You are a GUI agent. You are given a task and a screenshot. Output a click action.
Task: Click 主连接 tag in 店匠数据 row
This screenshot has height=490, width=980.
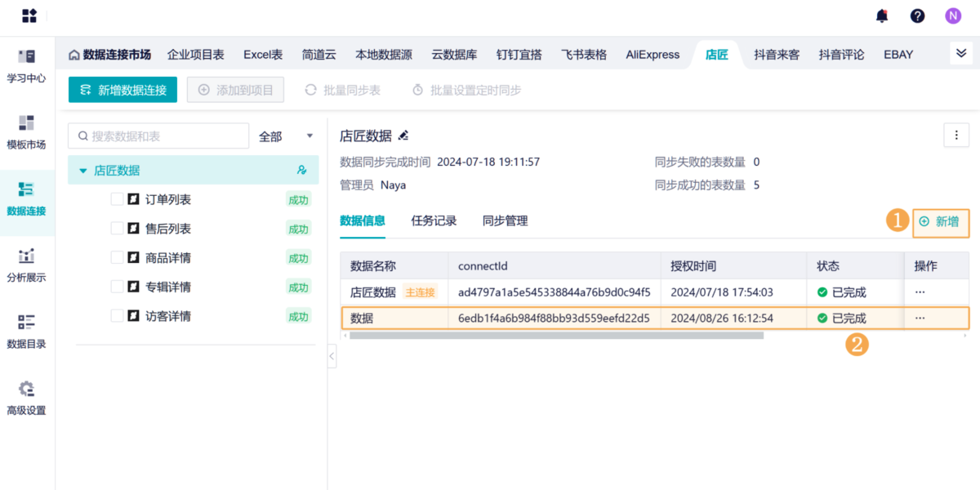tap(420, 292)
